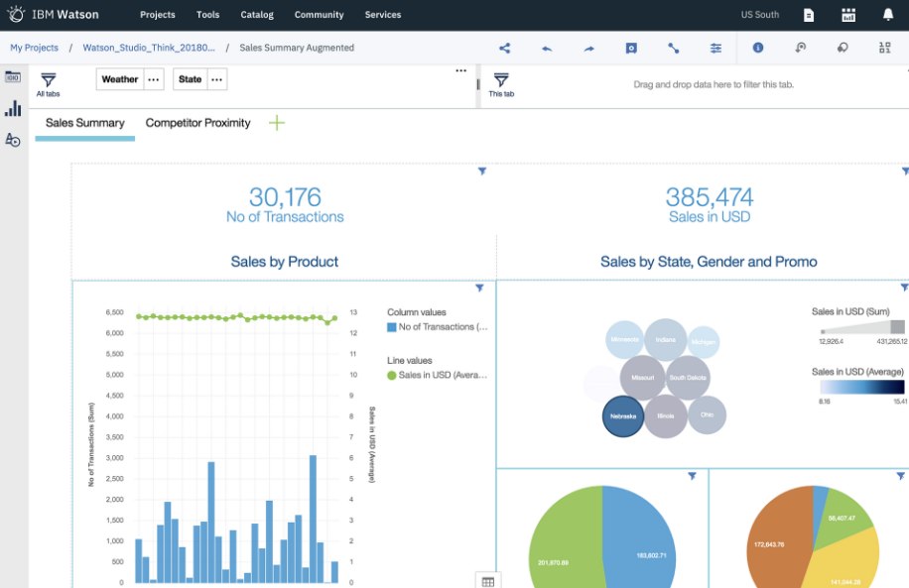Image resolution: width=909 pixels, height=588 pixels.
Task: Open the text and shapes sidebar icon
Action: [x=13, y=140]
